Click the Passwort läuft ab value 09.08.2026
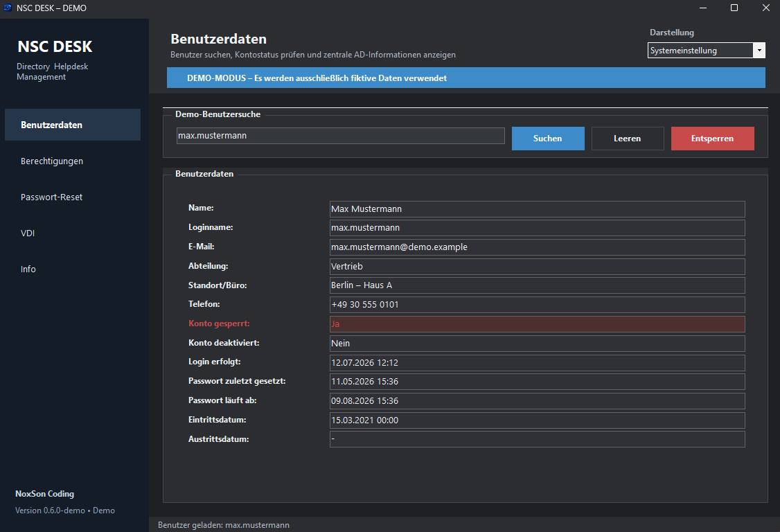This screenshot has width=780, height=532. point(538,401)
